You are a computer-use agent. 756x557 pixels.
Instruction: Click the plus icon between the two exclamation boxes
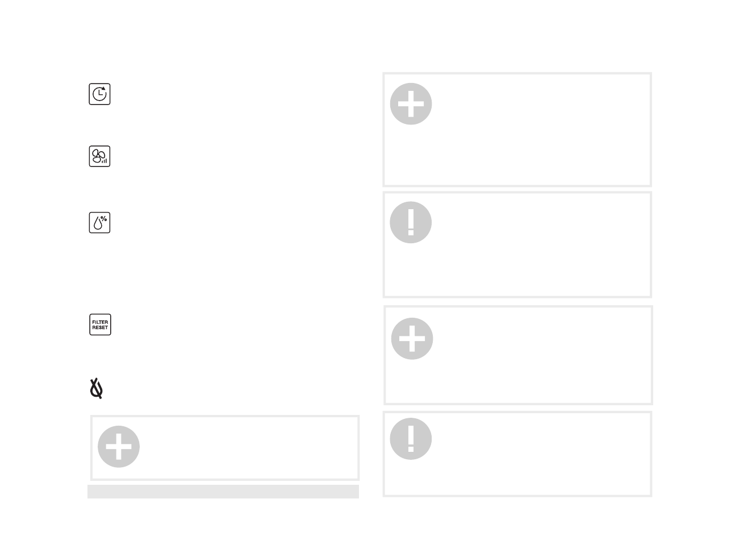[412, 339]
